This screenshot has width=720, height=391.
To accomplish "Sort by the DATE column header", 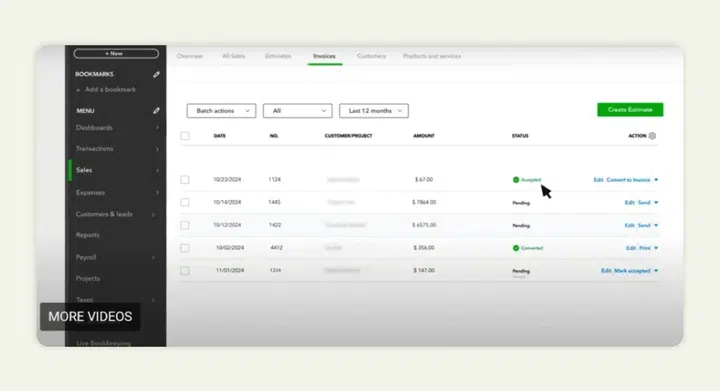I will click(219, 136).
